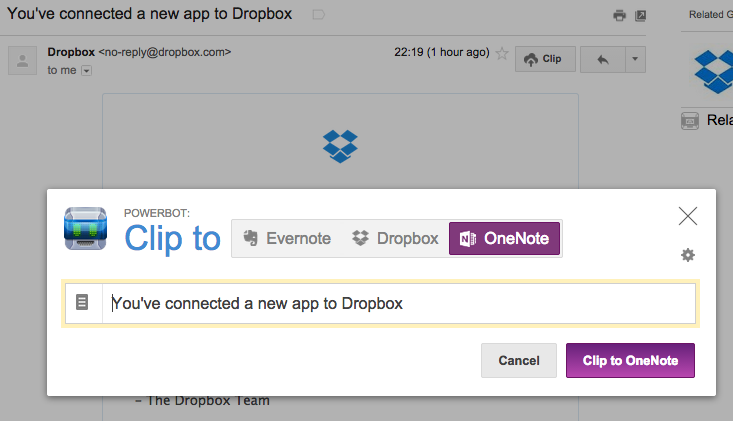
Task: Click the Dropbox logo in right sidebar
Action: [x=714, y=71]
